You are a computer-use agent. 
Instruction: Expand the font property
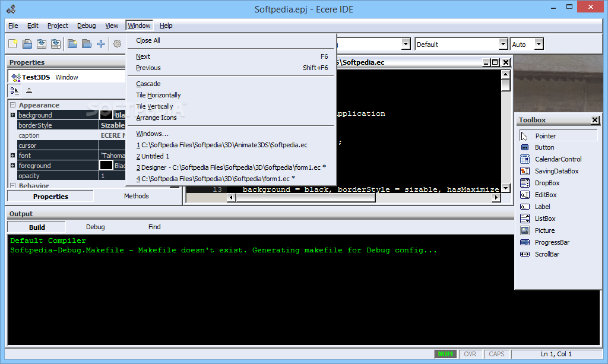(x=13, y=156)
